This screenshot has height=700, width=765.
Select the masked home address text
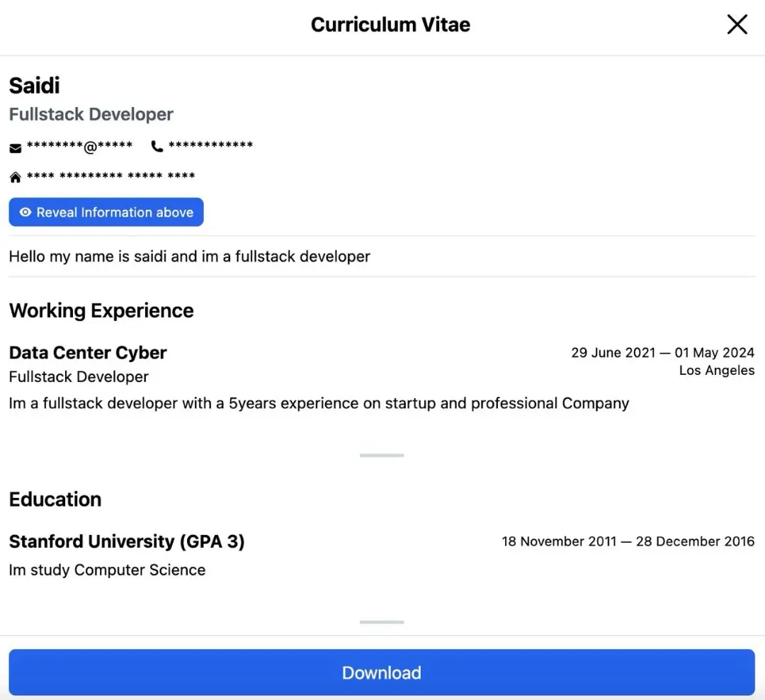(x=110, y=175)
